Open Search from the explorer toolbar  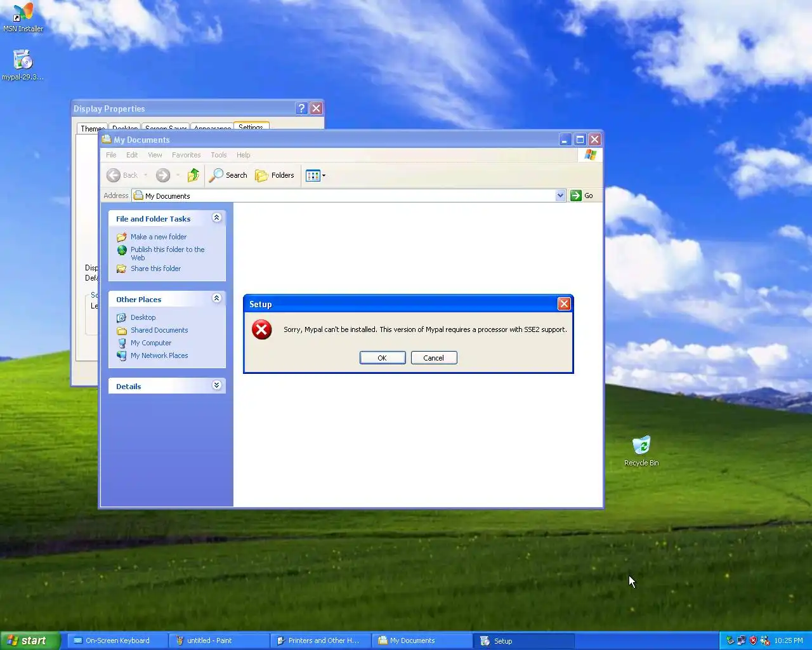[x=228, y=175]
